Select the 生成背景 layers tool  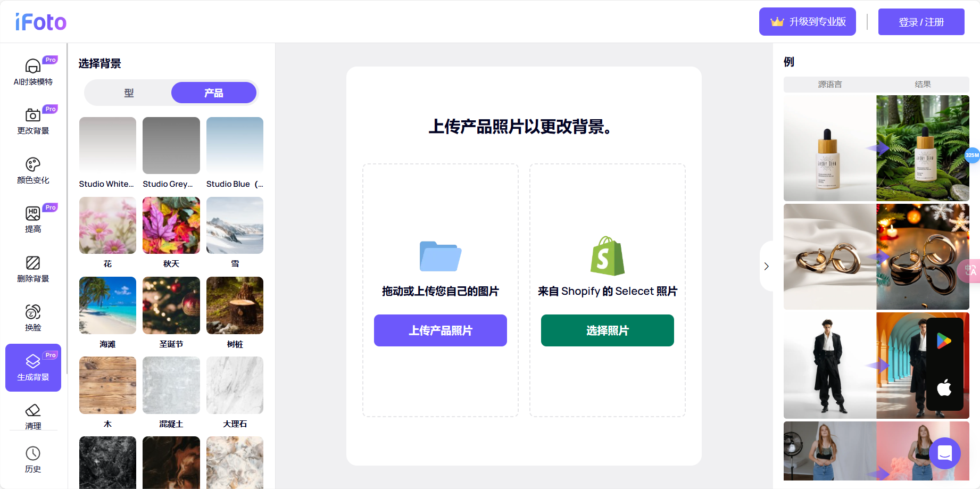33,368
